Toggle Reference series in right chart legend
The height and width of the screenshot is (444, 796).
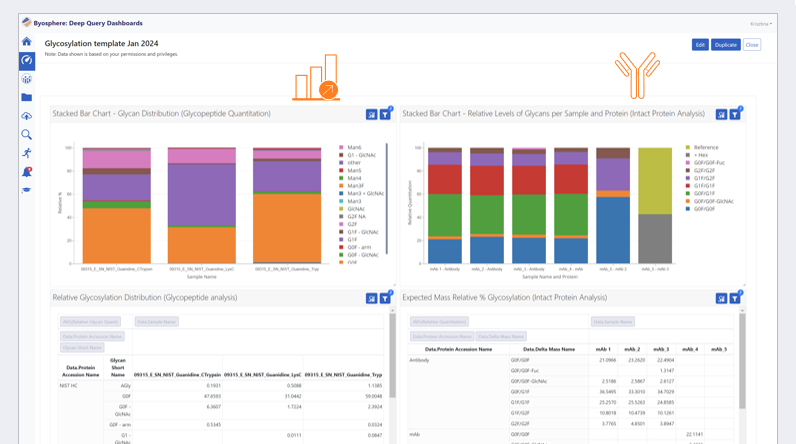click(705, 147)
